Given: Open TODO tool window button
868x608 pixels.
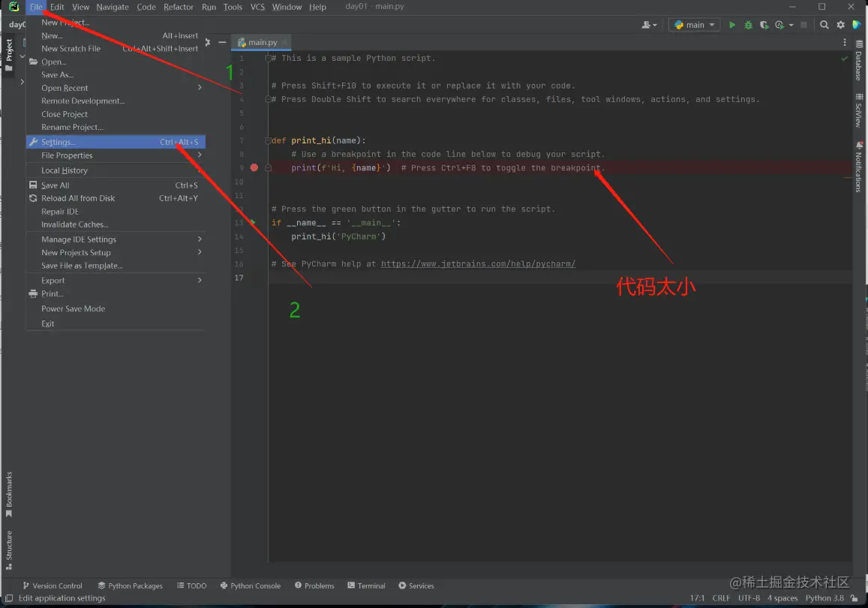Looking at the screenshot, I should click(191, 585).
